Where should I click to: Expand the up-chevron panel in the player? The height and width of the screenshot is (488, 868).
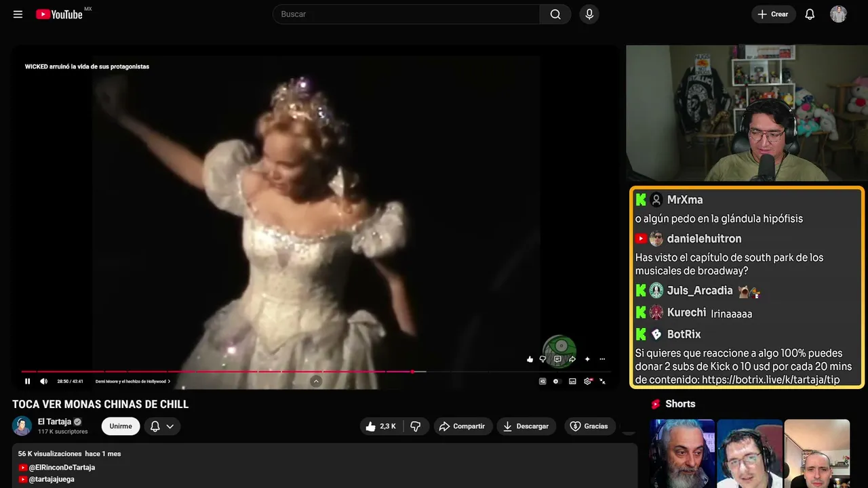pyautogui.click(x=316, y=382)
